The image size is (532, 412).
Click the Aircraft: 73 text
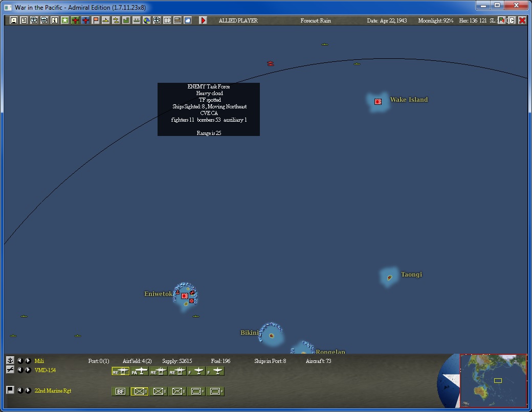pyautogui.click(x=318, y=361)
